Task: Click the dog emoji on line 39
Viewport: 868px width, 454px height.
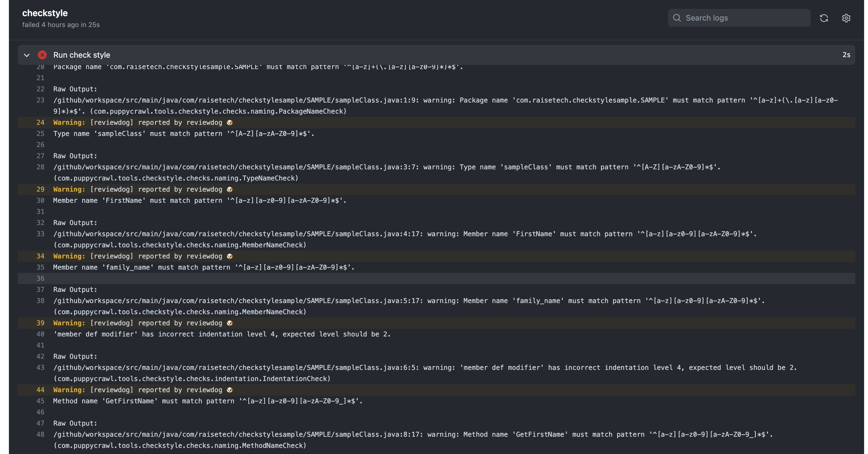Action: point(230,323)
